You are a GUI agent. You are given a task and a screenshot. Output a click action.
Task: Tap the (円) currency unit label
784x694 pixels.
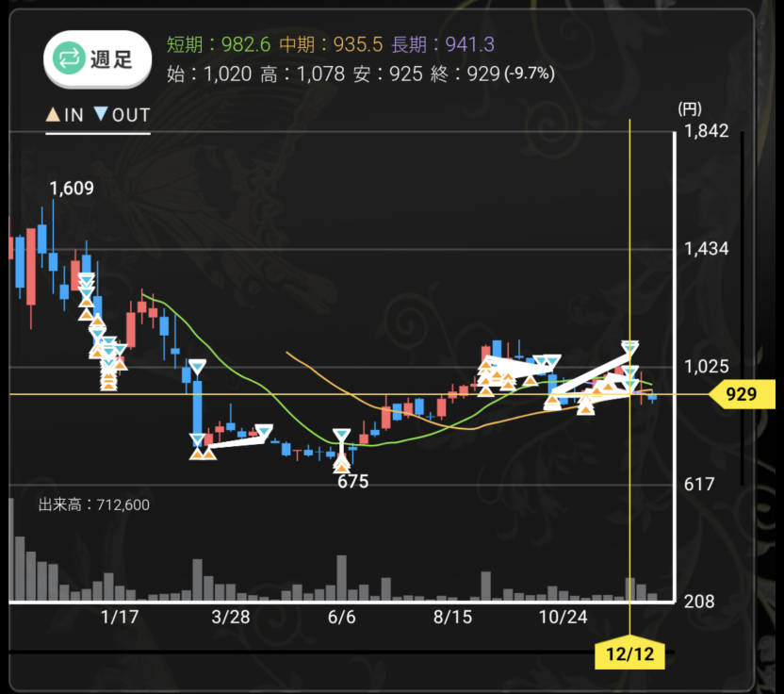tap(690, 108)
